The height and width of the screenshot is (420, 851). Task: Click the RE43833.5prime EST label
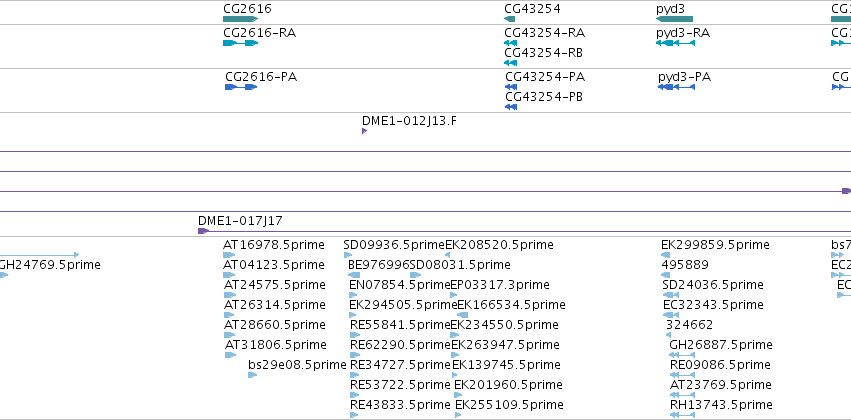click(x=400, y=404)
